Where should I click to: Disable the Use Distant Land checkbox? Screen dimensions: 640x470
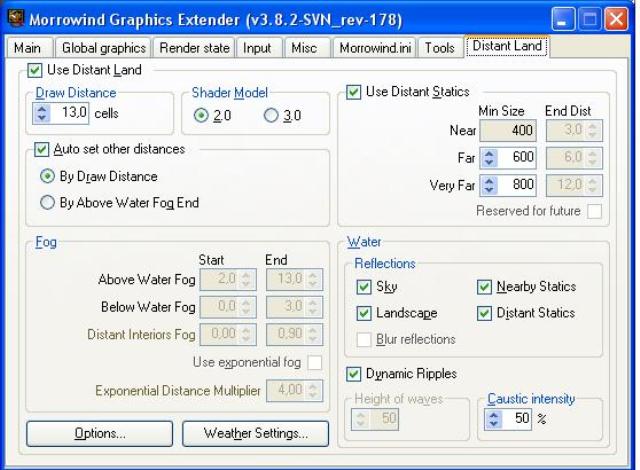[35, 70]
